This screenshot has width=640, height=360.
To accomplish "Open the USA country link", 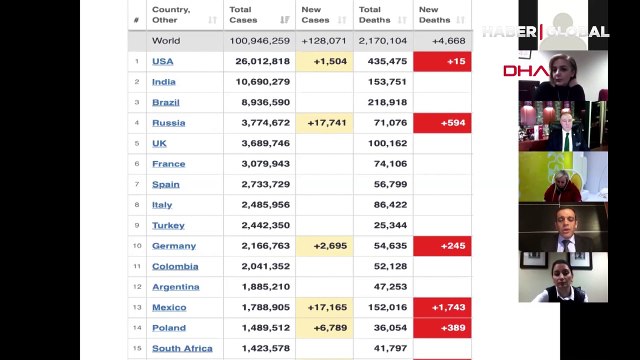I will [162, 61].
